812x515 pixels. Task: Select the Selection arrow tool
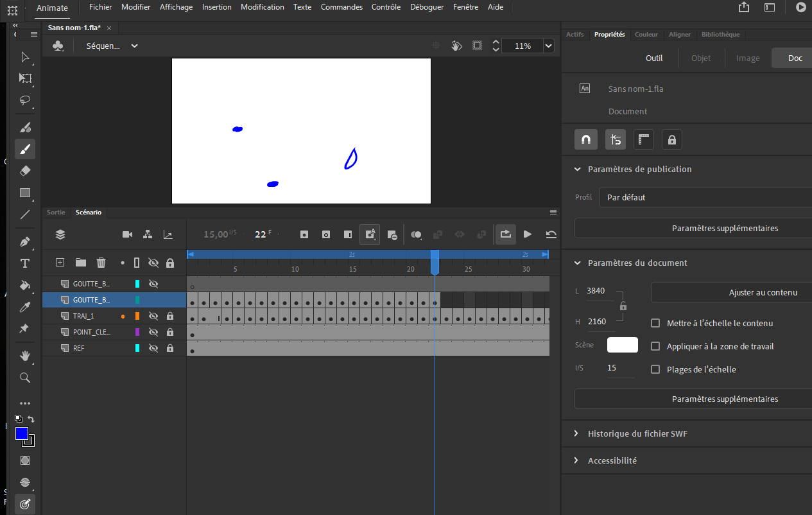(x=25, y=57)
